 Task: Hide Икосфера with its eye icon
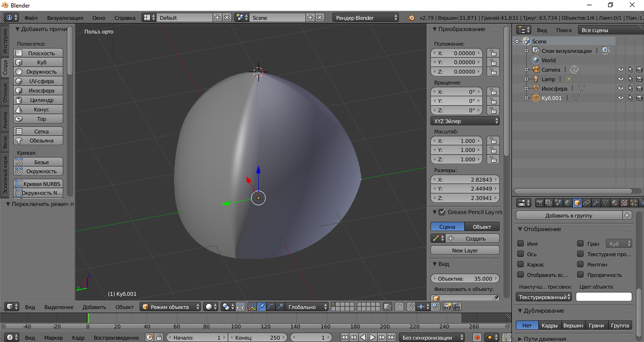[621, 89]
